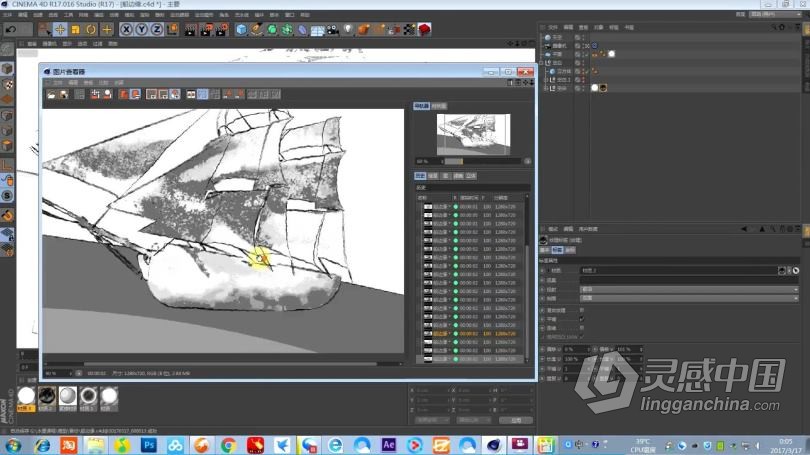
Task: Click the back arrow in attribute manager
Action: 744,229
